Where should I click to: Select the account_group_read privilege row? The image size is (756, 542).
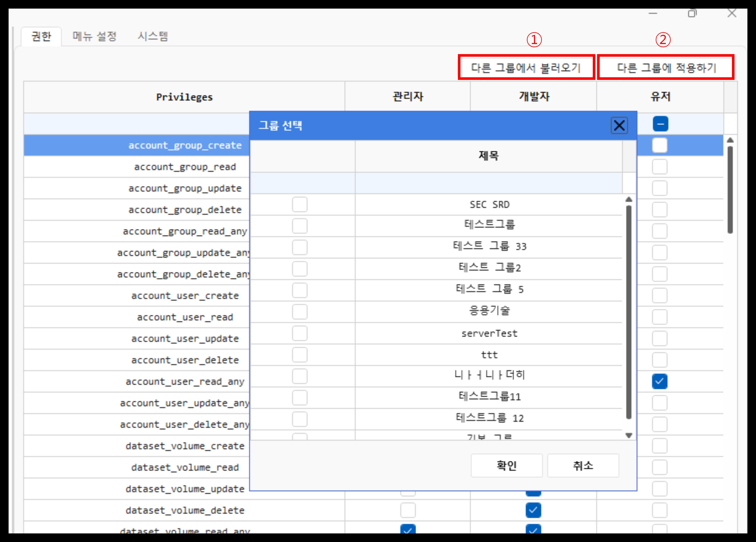tap(185, 167)
